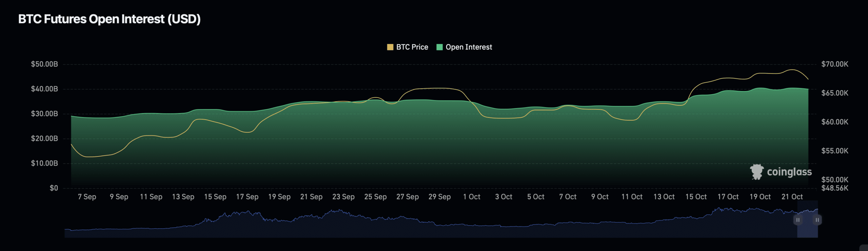The image size is (868, 251).
Task: Click the 21 Oct date label
Action: (x=792, y=197)
